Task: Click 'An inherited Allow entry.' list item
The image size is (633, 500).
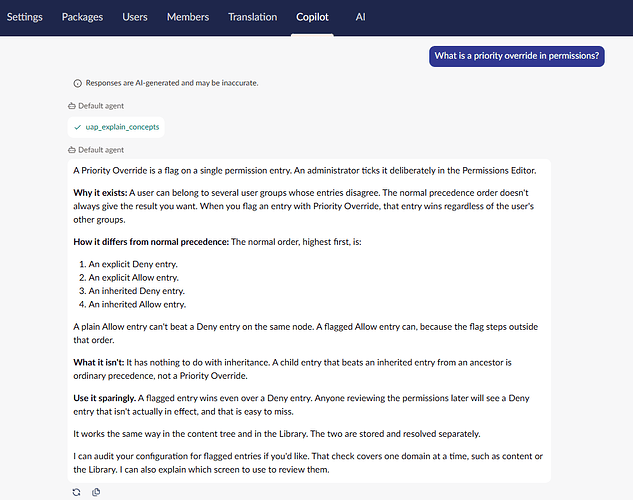Action: click(x=137, y=304)
